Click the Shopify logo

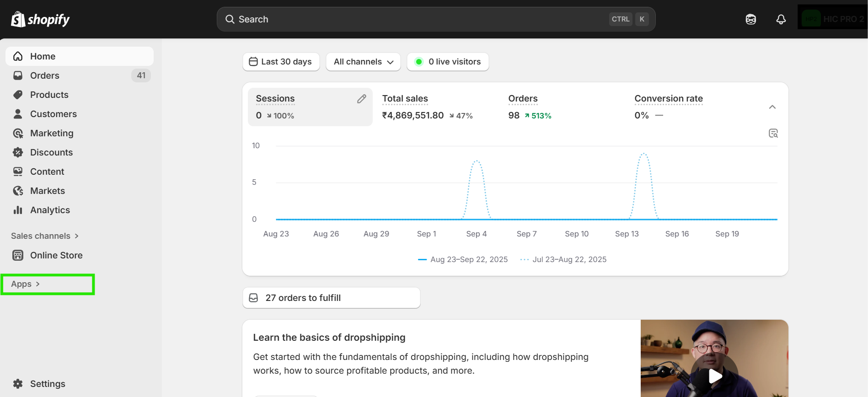pos(40,19)
